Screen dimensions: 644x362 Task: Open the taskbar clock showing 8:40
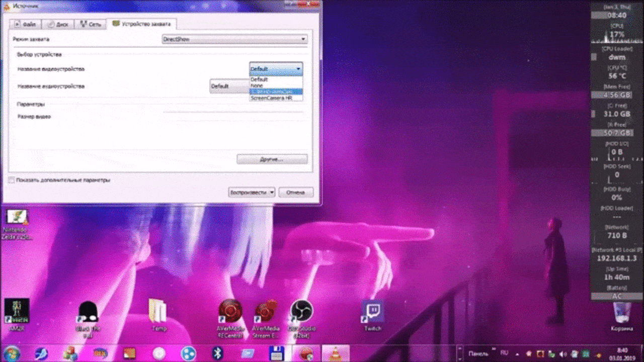pos(622,353)
